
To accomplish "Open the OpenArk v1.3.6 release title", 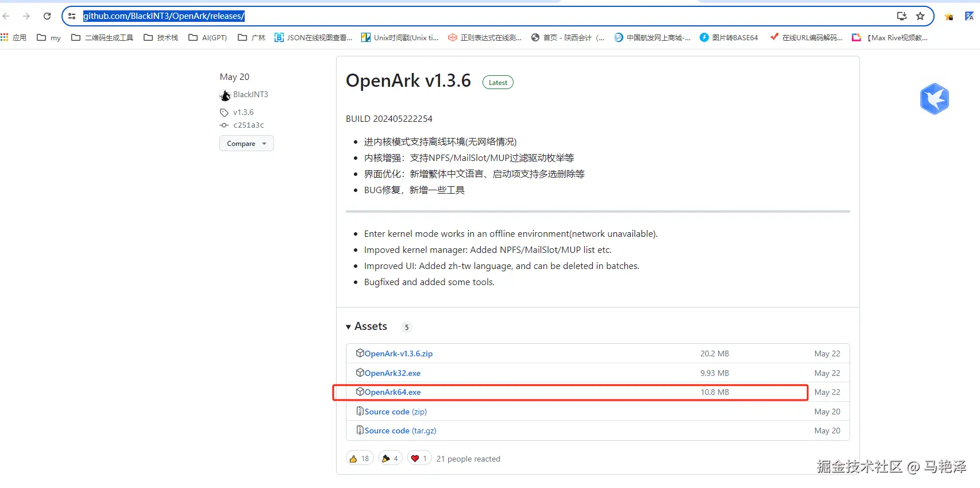I will [408, 80].
